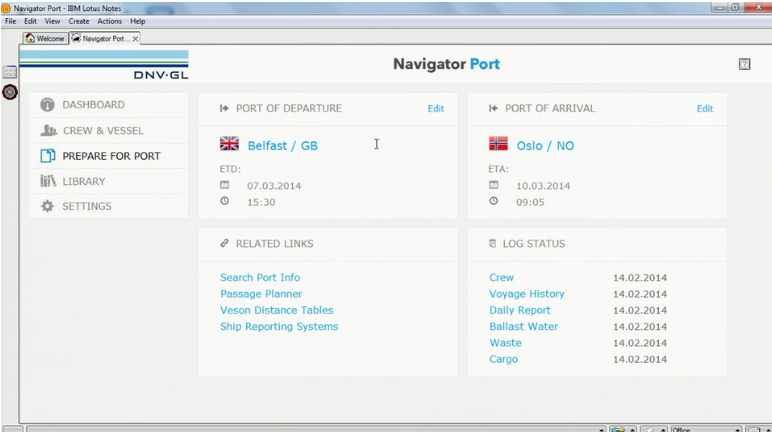Edit the Port of Arrival
Image resolution: width=772 pixels, height=432 pixels.
(x=705, y=108)
